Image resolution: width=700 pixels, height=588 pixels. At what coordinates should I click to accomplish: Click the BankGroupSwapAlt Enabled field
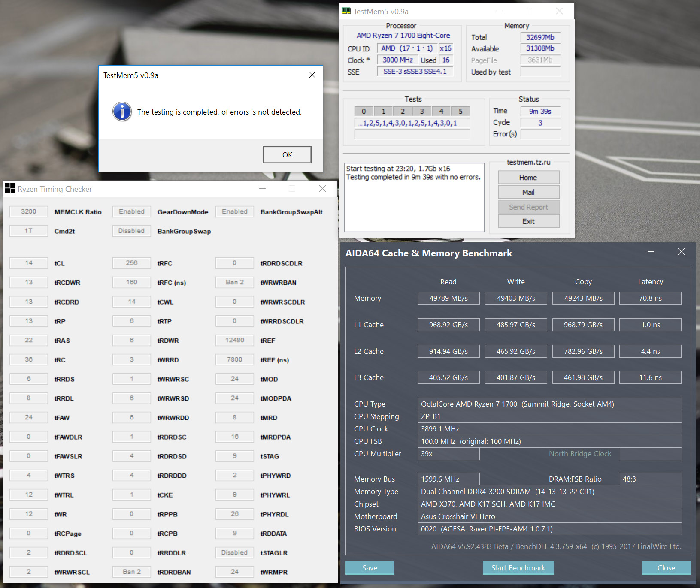point(235,211)
